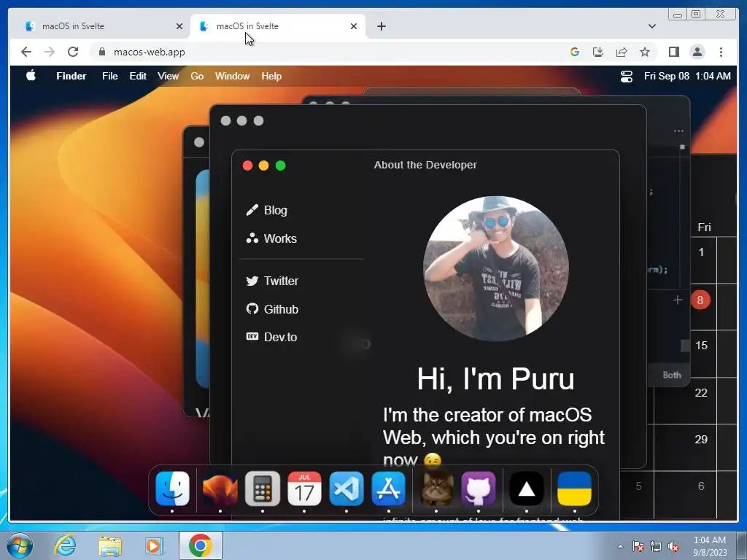747x560 pixels.
Task: Toggle the Chrome side panel
Action: tap(673, 52)
